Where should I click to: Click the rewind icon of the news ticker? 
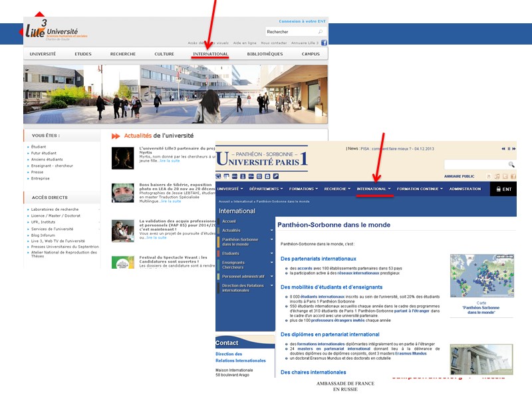coord(503,148)
